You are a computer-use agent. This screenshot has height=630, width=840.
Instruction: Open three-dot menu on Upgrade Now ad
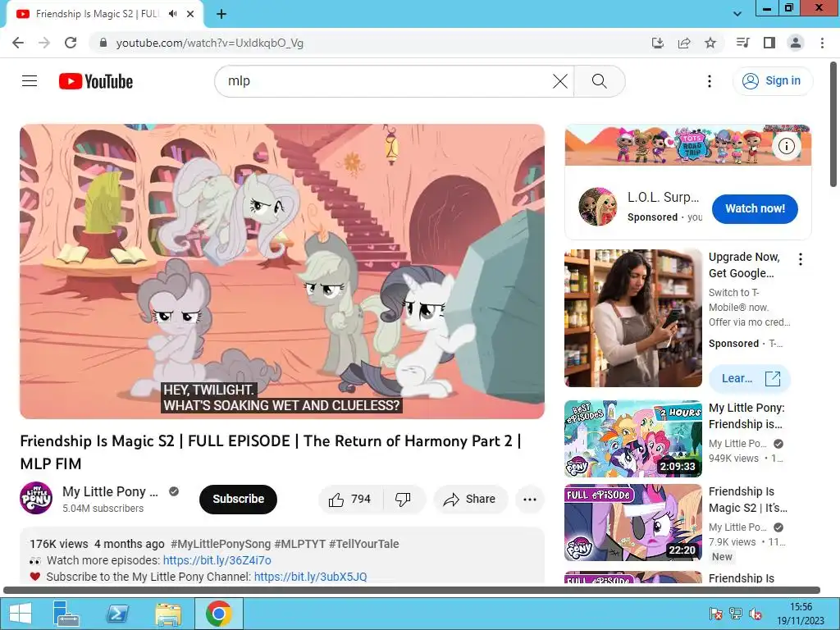tap(801, 259)
